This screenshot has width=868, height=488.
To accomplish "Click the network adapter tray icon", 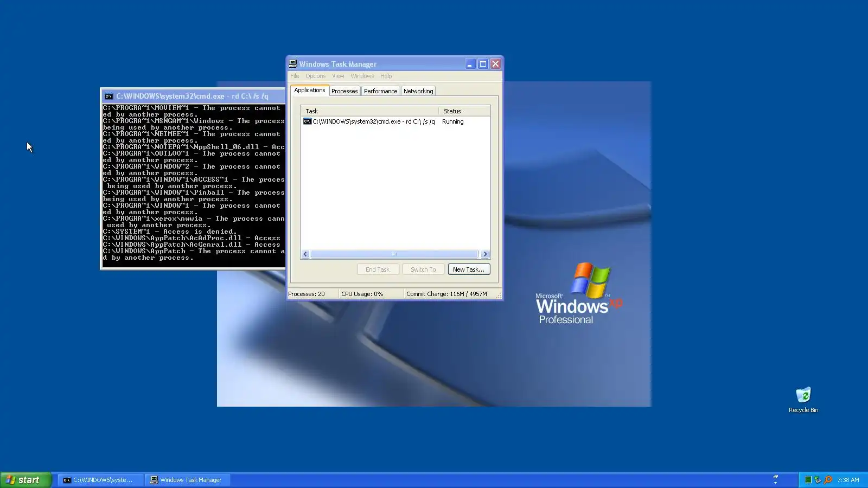I will tap(818, 480).
